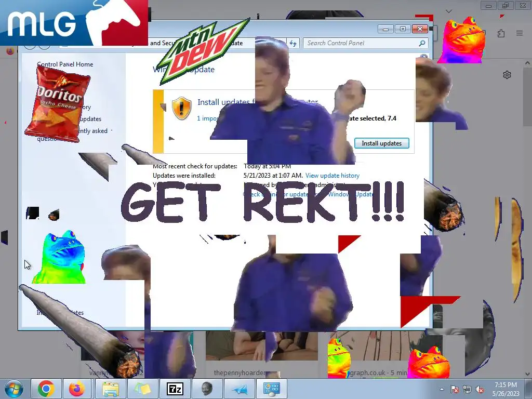Viewport: 532px width, 399px height.
Task: Open View update history link
Action: click(x=332, y=176)
